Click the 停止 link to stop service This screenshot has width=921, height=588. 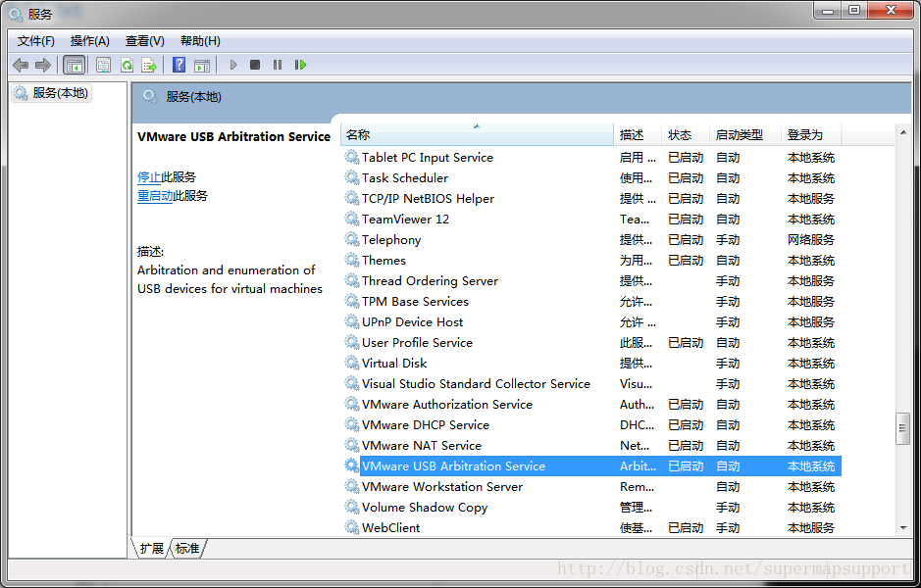point(149,177)
